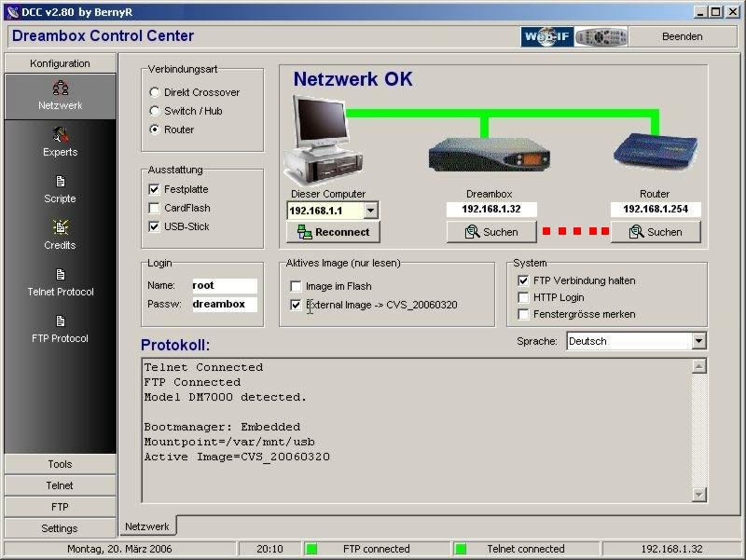The height and width of the screenshot is (560, 746).
Task: Select the Direkt Crossover radio button
Action: click(155, 92)
